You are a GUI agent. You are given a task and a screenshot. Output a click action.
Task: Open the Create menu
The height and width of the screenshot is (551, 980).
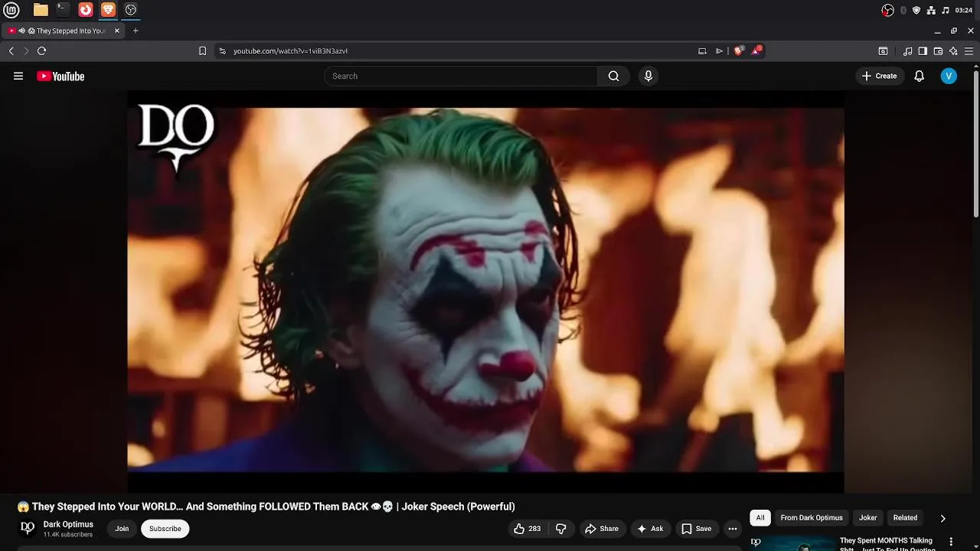(880, 76)
